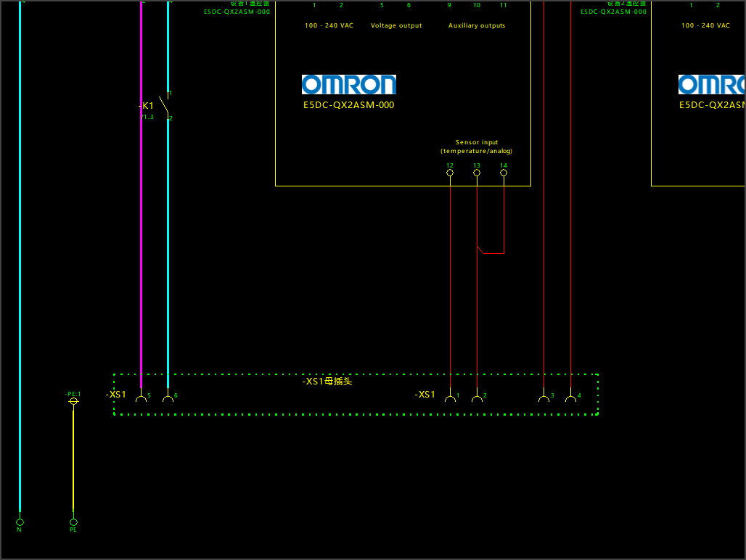Screen dimensions: 746x560
Task: Select the K1 contact switch symbol
Action: (x=165, y=105)
